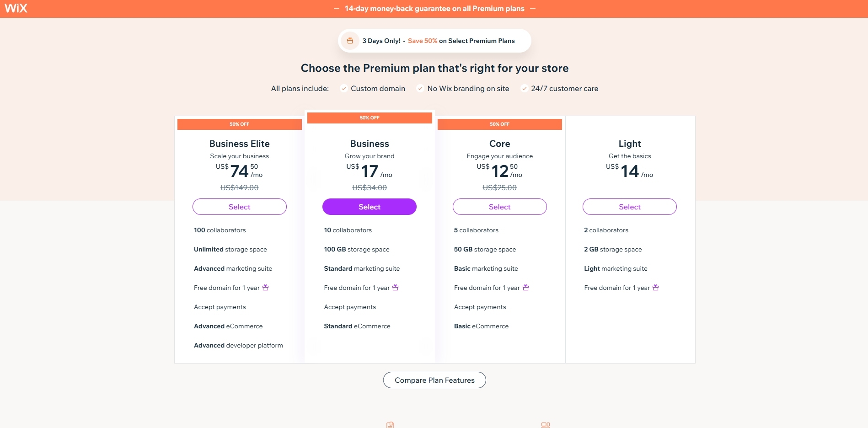Screen dimensions: 868x428
Task: Open Compare Plan Features
Action: (x=434, y=380)
